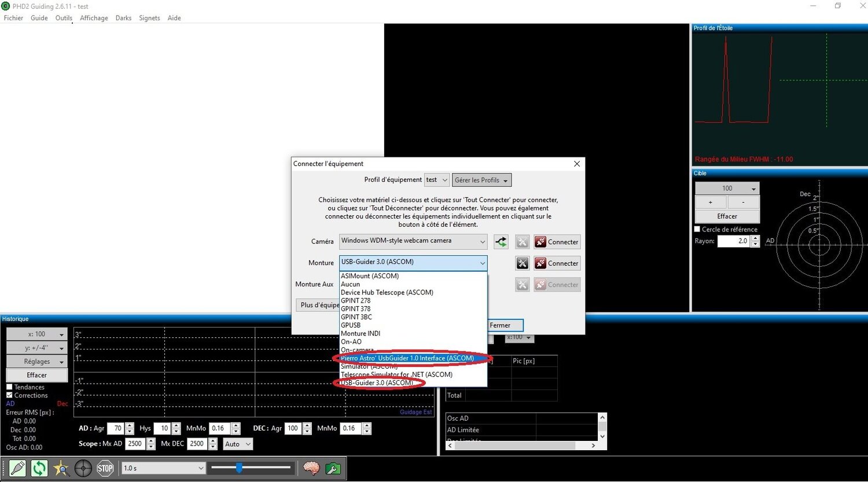Select Pierro Astro' UsbGuider 1.0 Interface (ASCOM)
868x482 pixels.
point(413,358)
